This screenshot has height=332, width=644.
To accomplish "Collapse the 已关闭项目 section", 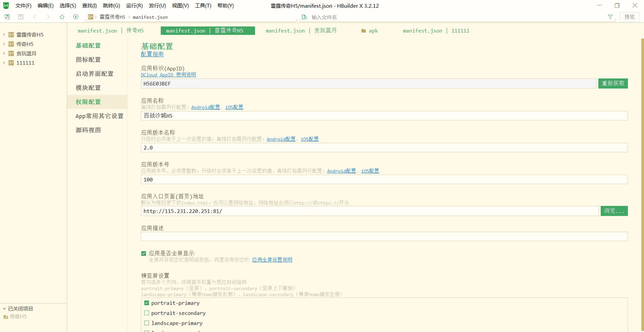I will [4, 309].
